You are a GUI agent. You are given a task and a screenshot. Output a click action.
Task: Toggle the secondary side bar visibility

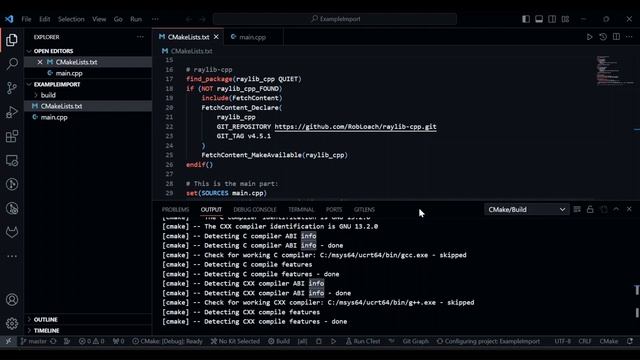[x=552, y=19]
